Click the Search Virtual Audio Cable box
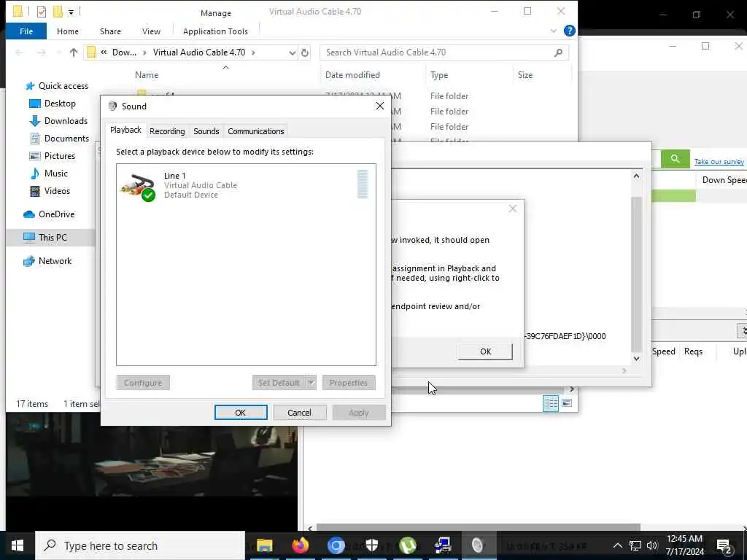This screenshot has width=747, height=560. (444, 52)
